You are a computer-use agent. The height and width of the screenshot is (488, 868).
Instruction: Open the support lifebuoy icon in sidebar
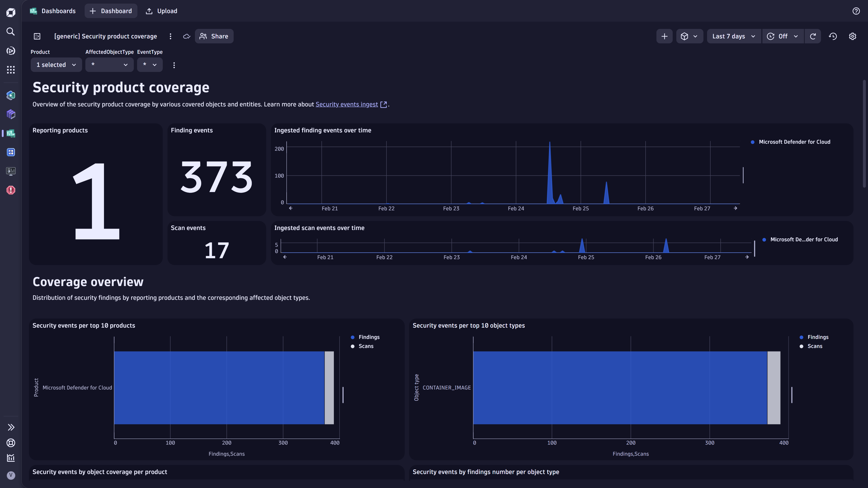click(11, 443)
